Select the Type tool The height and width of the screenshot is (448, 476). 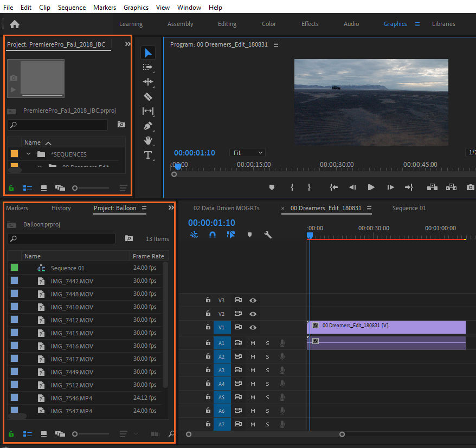pos(147,155)
